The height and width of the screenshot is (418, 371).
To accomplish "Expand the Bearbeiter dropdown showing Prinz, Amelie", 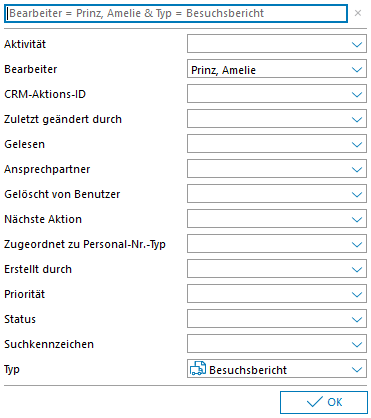I will 357,69.
